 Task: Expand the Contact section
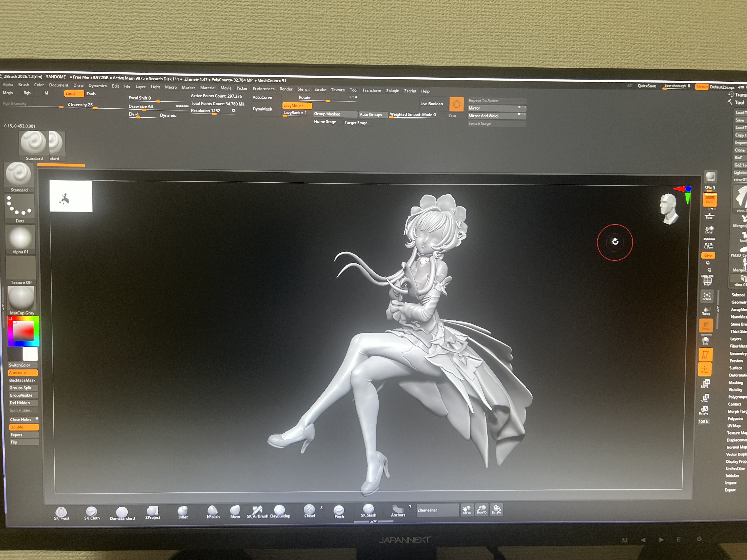tap(735, 404)
